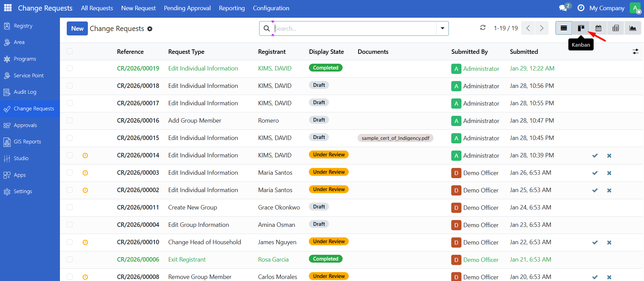644x281 pixels.
Task: Open Area in the sidebar
Action: point(30,42)
